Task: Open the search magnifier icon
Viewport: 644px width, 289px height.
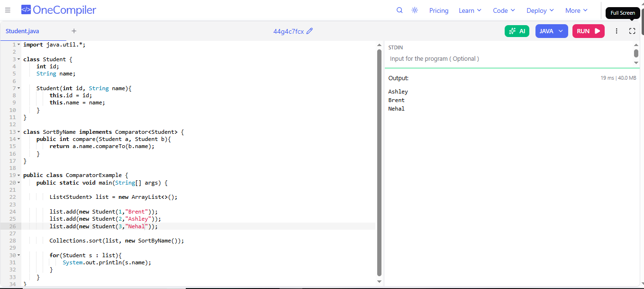Action: click(x=399, y=10)
